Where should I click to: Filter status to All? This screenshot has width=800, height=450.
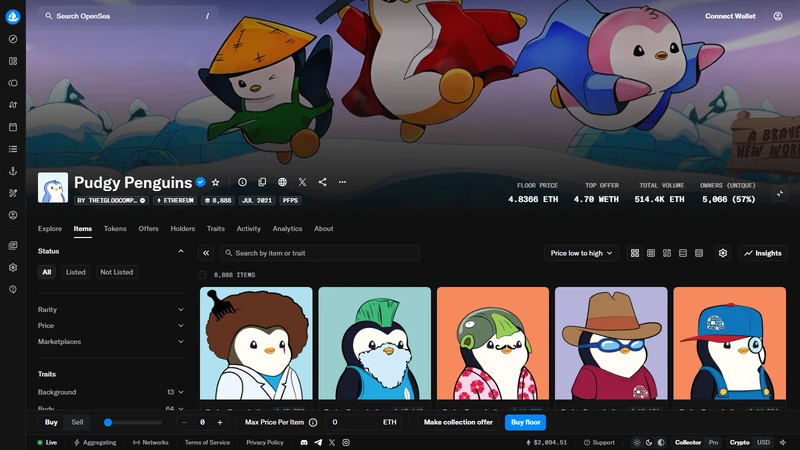click(x=47, y=272)
